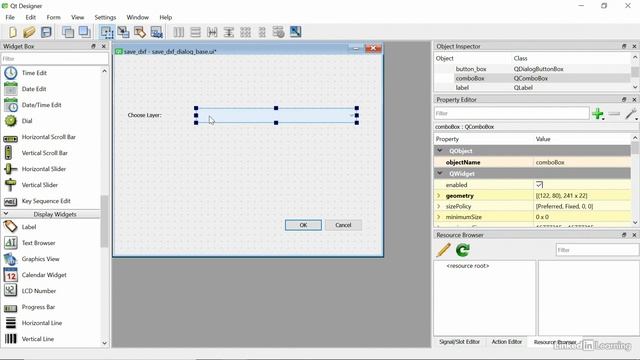This screenshot has width=640, height=360.
Task: Open the Help menu
Action: (165, 17)
